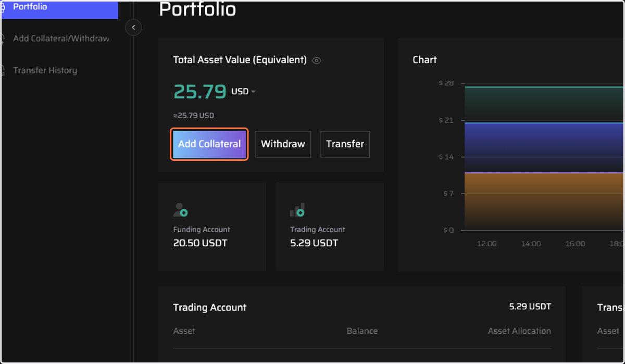Click the Transfer History sidebar icon
The height and width of the screenshot is (364, 625).
coord(3,70)
